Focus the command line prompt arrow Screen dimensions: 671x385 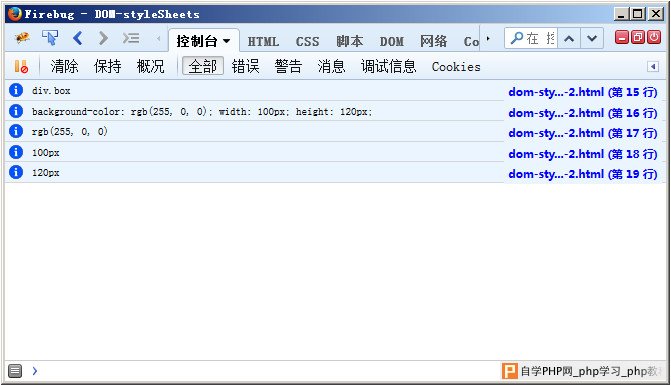pos(35,371)
